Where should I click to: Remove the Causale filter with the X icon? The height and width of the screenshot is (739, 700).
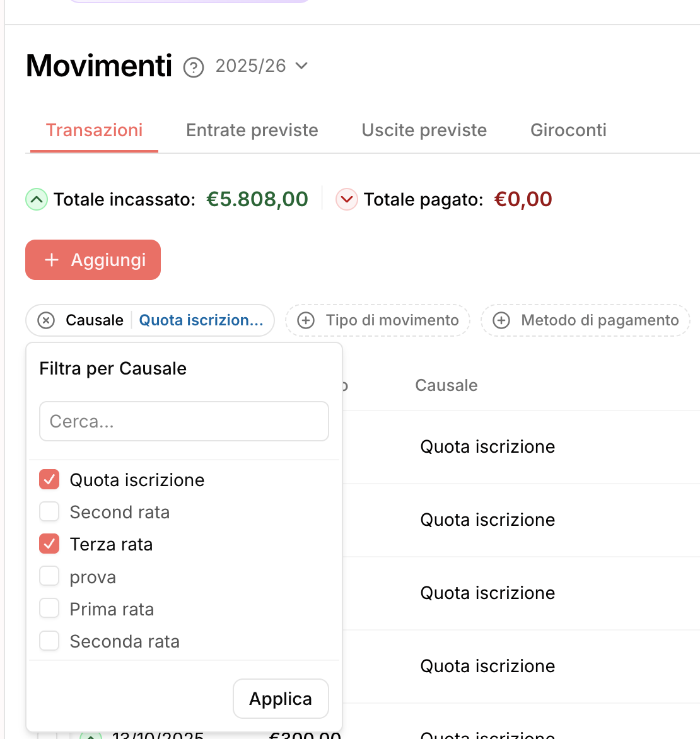coord(46,320)
